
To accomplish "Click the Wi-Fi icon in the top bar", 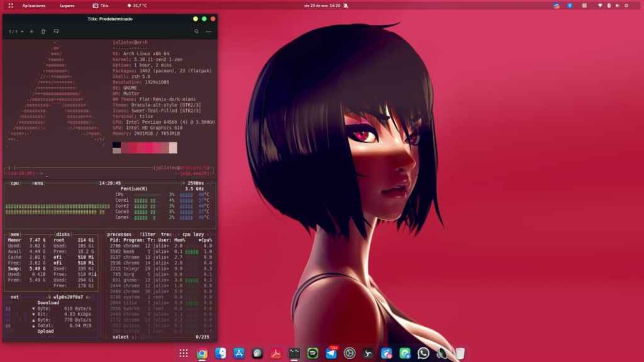I will tap(599, 5).
